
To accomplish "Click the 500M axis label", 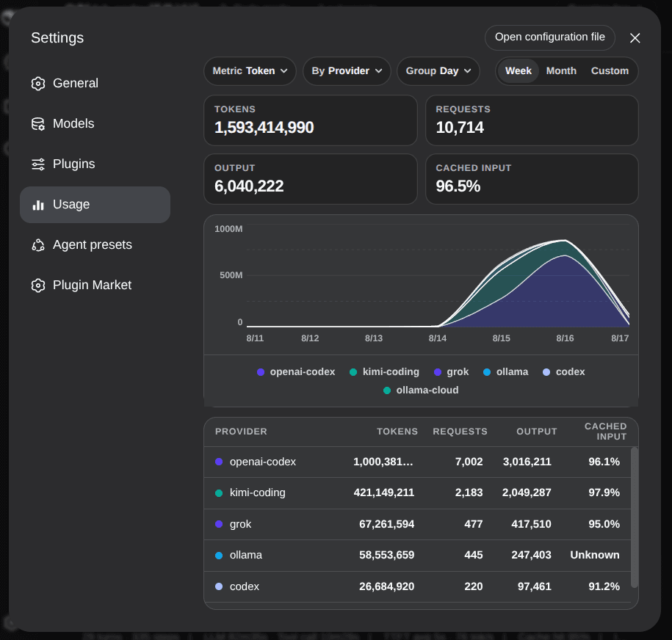I will [x=231, y=275].
